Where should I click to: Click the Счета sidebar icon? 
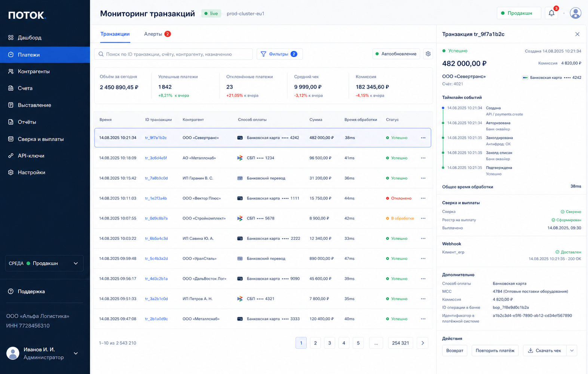click(11, 88)
